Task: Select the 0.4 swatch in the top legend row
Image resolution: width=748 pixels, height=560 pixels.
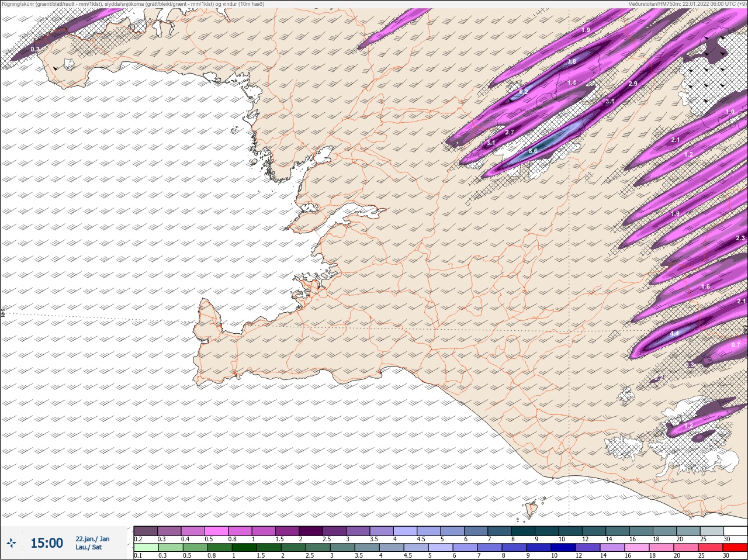Action: pos(193,531)
